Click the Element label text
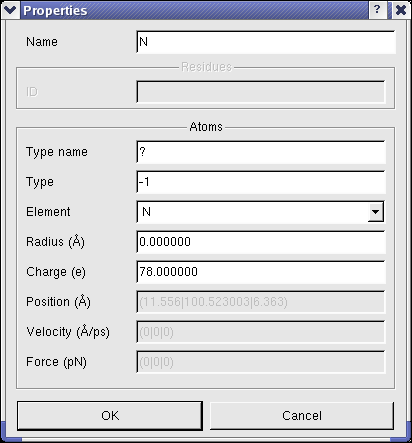Viewport: 412px width, 443px height. tap(48, 212)
